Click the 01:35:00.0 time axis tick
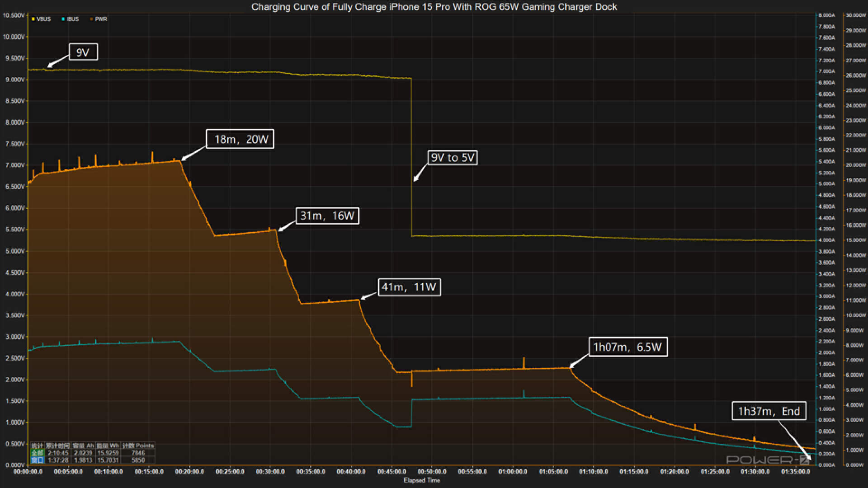Viewport: 868px width, 488px height. pyautogui.click(x=796, y=472)
